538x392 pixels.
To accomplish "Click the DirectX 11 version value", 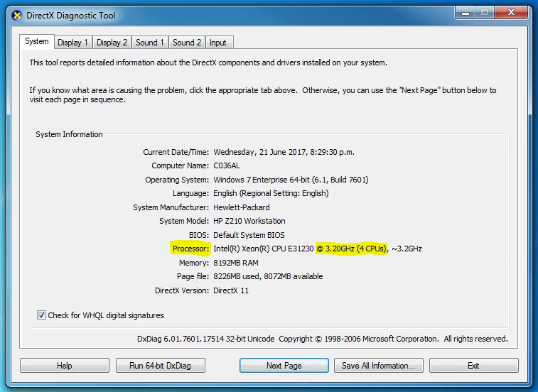I will point(230,290).
